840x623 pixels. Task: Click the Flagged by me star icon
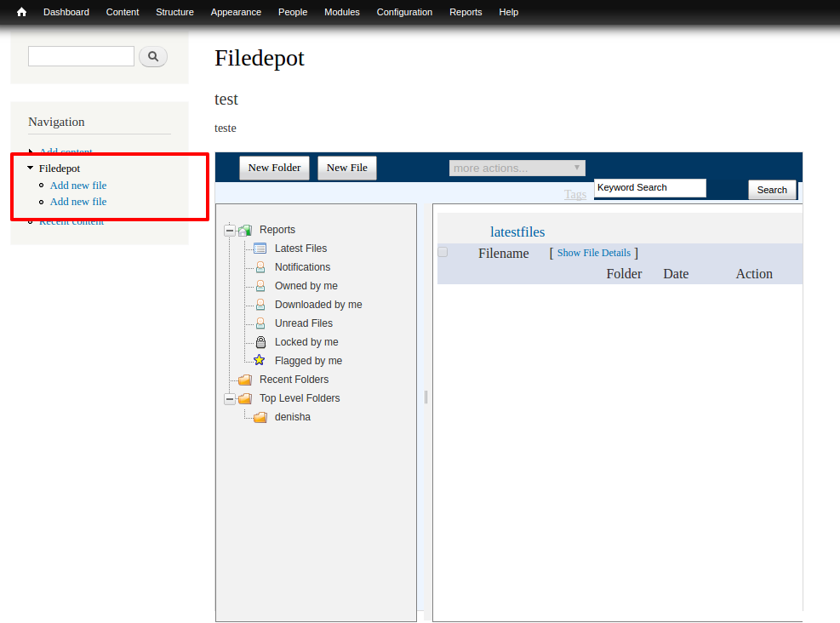[x=258, y=360]
